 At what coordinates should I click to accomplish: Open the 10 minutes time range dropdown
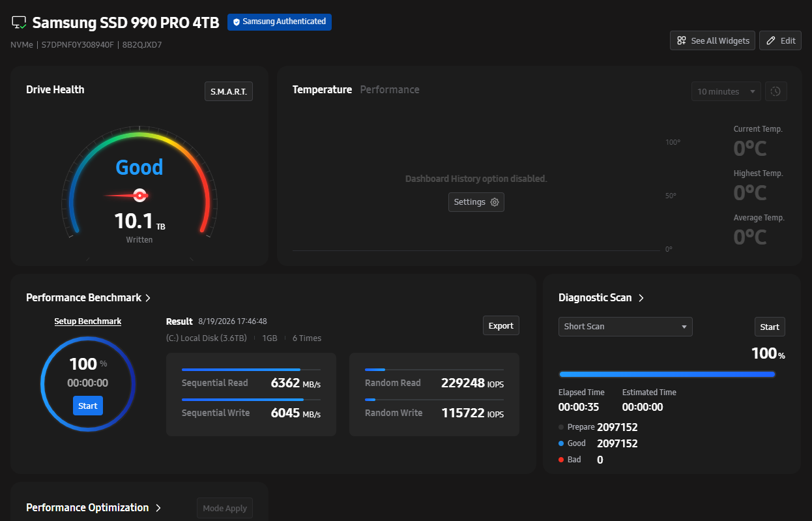click(x=726, y=91)
